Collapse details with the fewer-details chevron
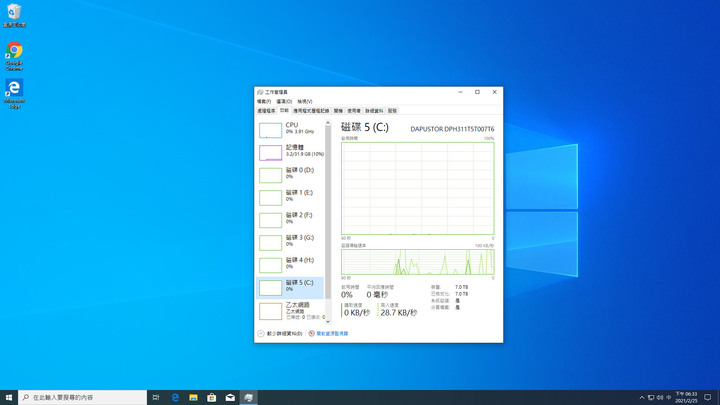Screen dimensions: 720x405 [261, 333]
